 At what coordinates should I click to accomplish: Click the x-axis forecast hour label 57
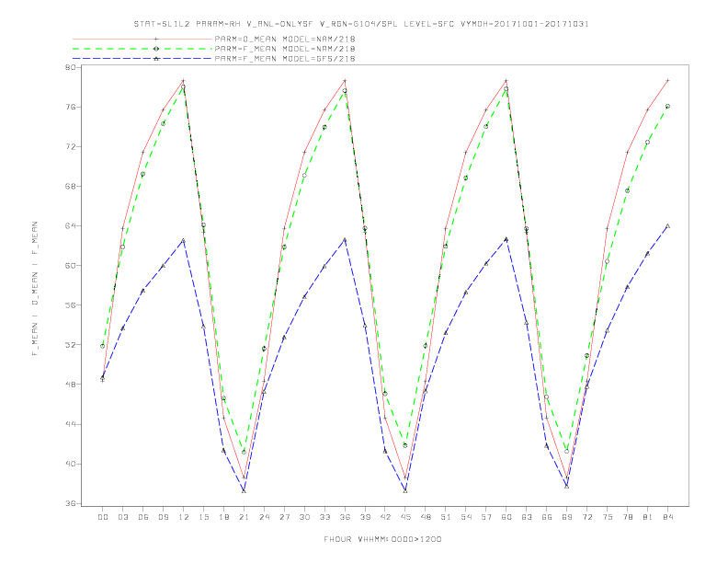click(486, 517)
